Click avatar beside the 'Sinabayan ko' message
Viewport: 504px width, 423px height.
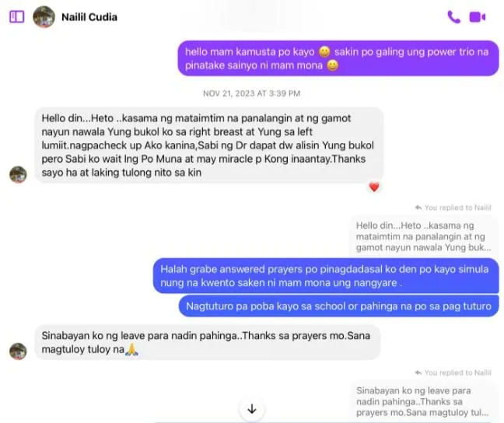tap(18, 351)
